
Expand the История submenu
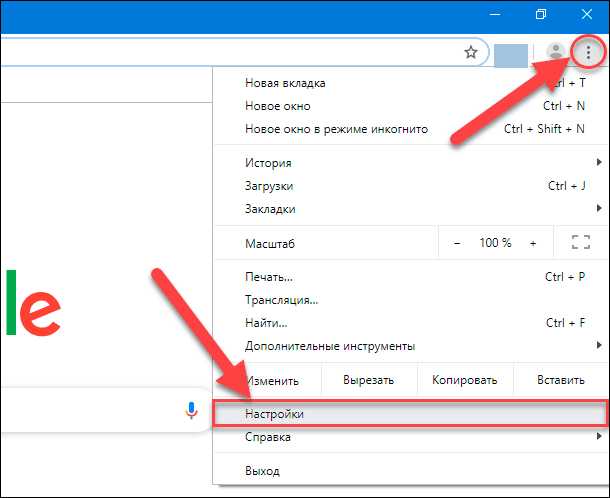tap(411, 163)
